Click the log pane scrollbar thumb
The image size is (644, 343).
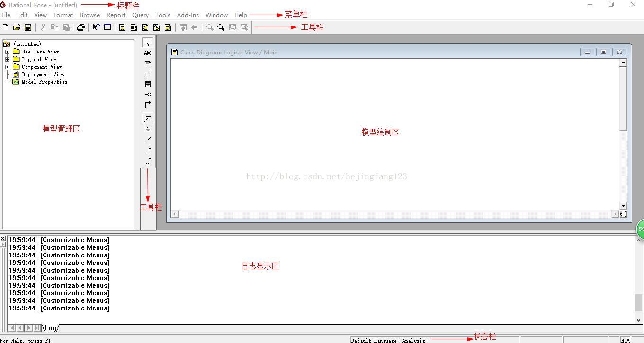(638, 302)
